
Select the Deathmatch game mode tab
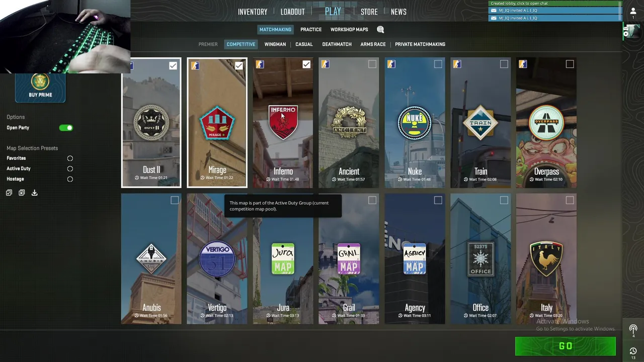tap(337, 44)
